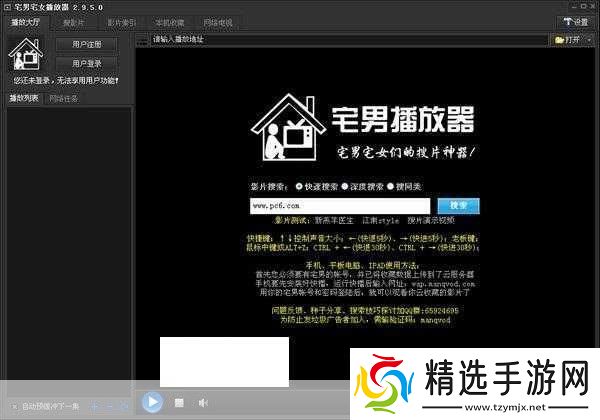Viewport: 600px width, 420px height.
Task: Mute audio with the speaker icon
Action: pos(203,402)
